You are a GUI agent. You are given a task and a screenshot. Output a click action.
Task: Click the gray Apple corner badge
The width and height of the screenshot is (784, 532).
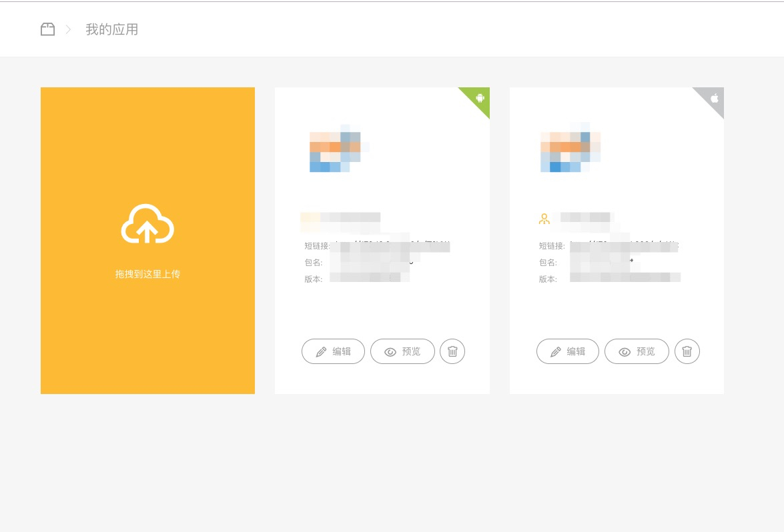(x=713, y=98)
